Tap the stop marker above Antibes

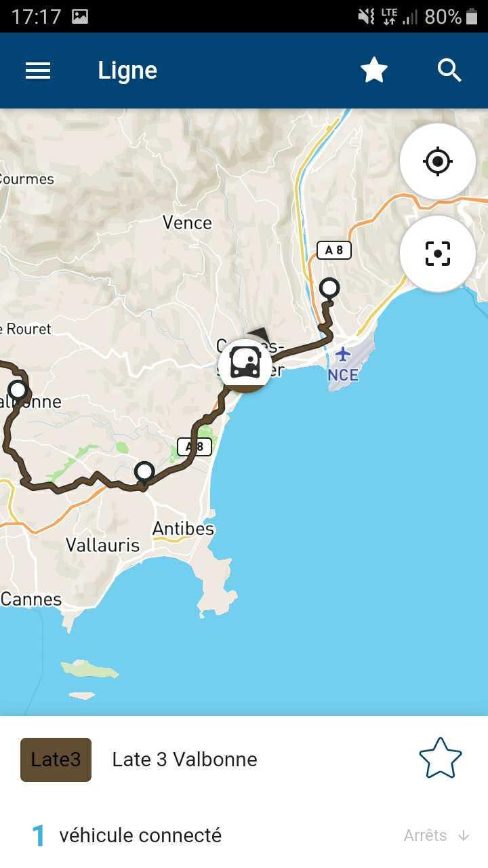pyautogui.click(x=144, y=471)
